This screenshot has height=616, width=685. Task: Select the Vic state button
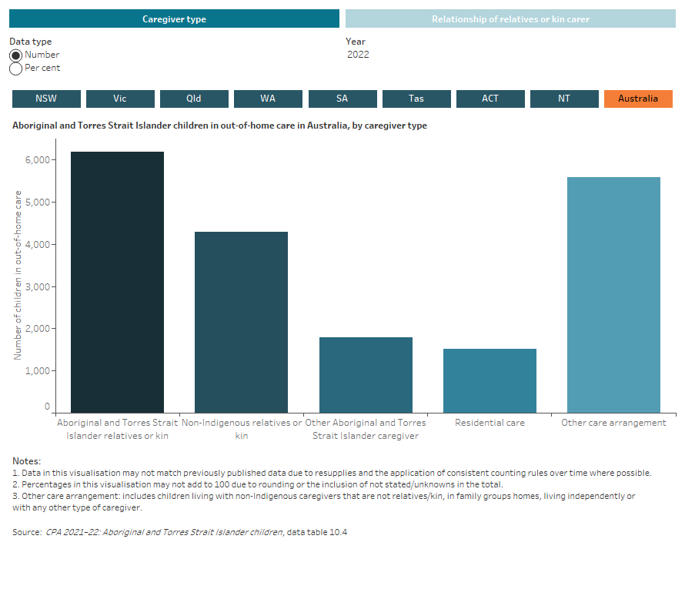coord(119,99)
